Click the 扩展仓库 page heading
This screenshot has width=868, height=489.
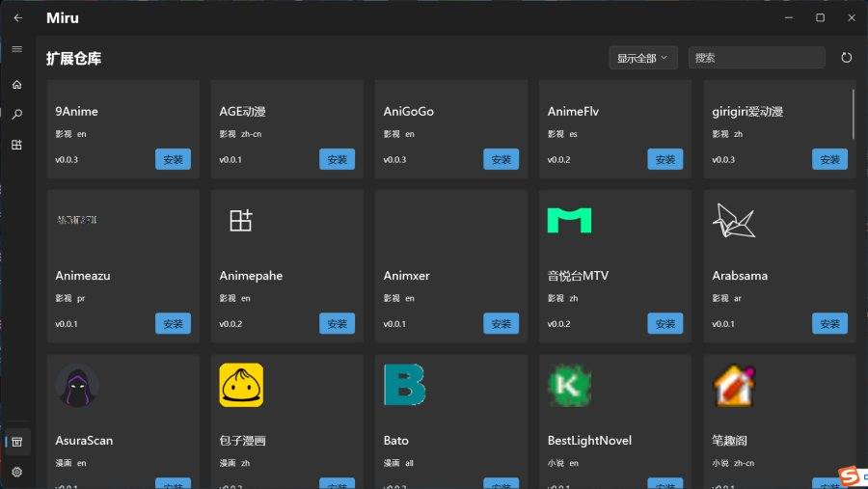point(73,58)
